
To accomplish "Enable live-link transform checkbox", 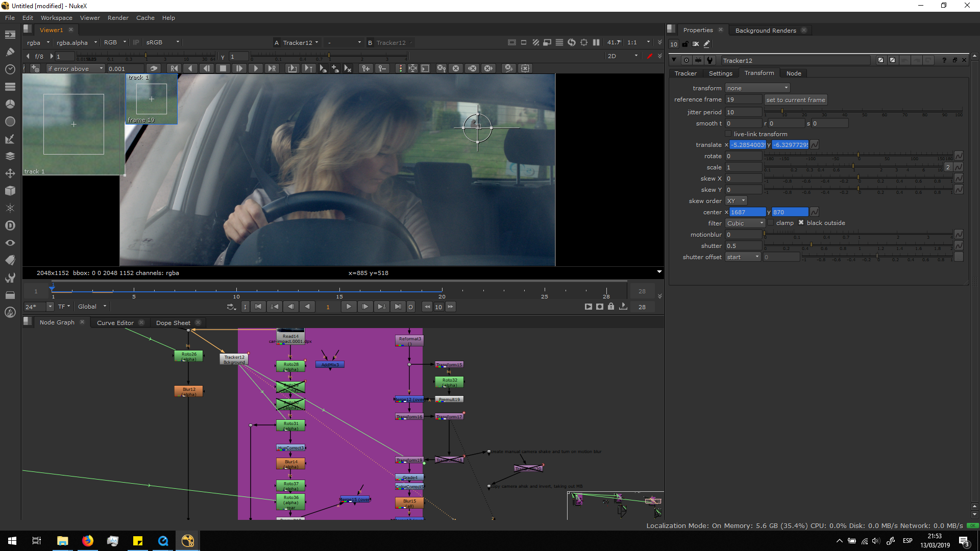I will 728,134.
